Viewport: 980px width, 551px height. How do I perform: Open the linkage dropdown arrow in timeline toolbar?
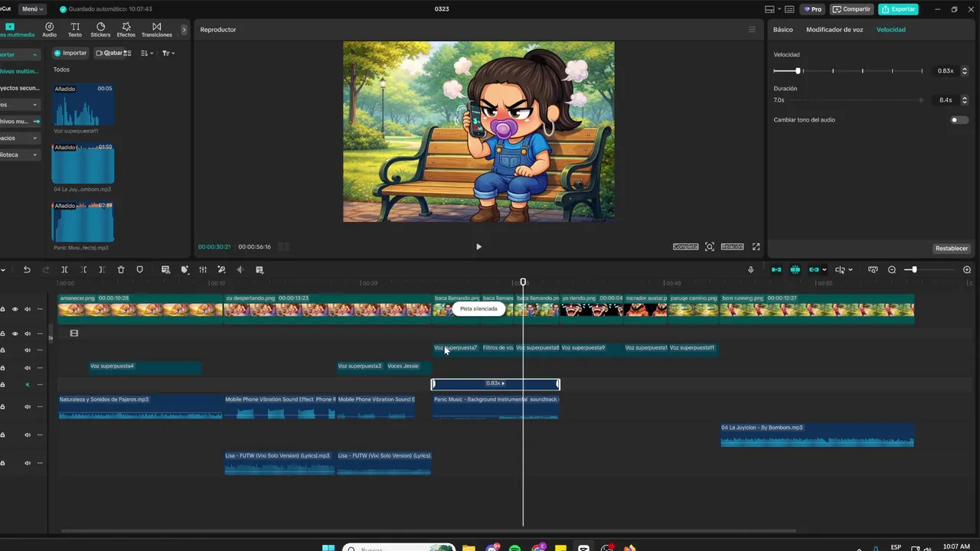point(824,270)
